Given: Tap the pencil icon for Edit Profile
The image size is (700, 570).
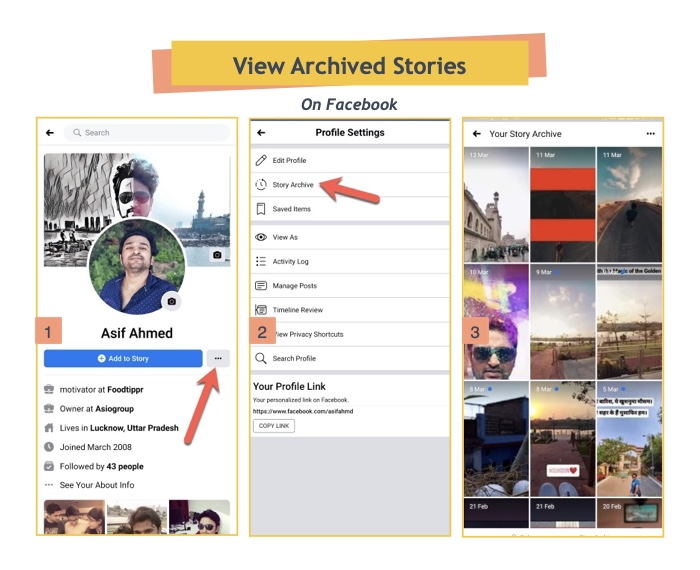Looking at the screenshot, I should tap(261, 160).
